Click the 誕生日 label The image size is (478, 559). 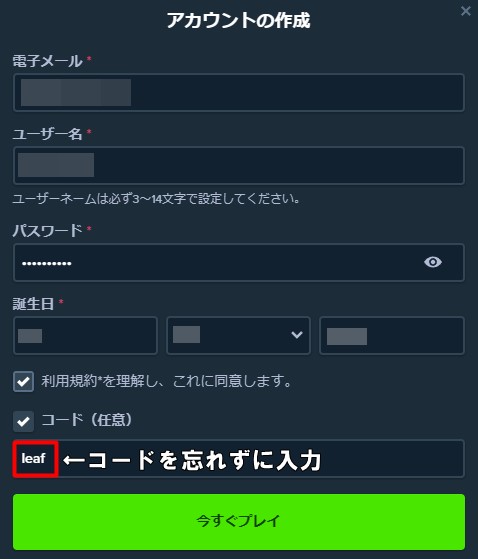33,304
